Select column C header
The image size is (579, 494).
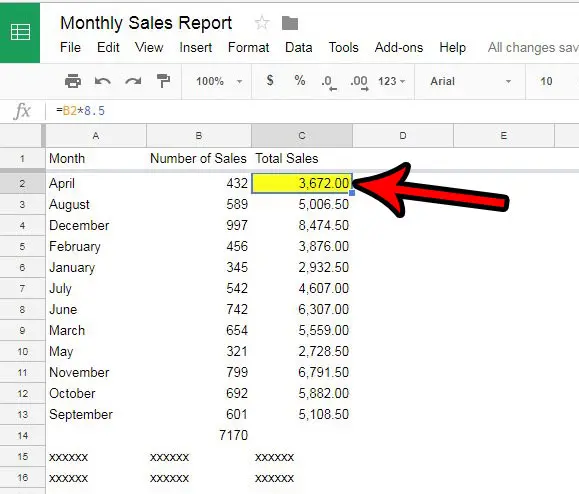[302, 135]
